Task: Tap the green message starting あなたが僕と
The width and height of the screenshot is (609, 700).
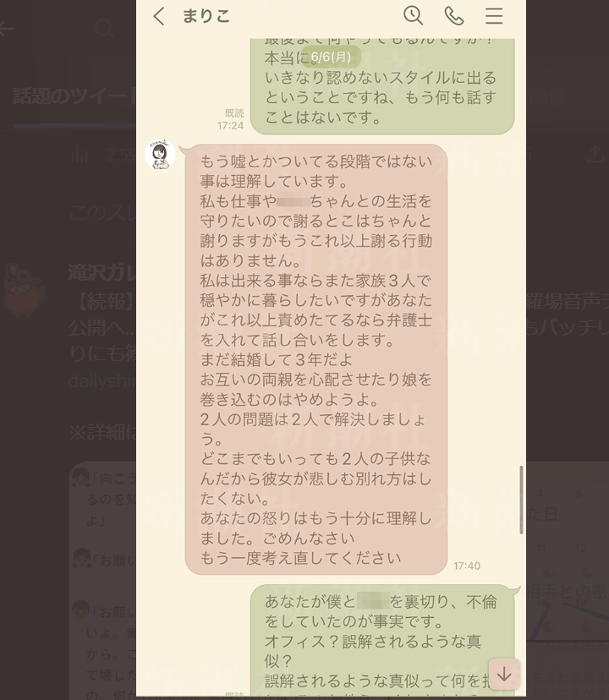Action: [x=382, y=640]
